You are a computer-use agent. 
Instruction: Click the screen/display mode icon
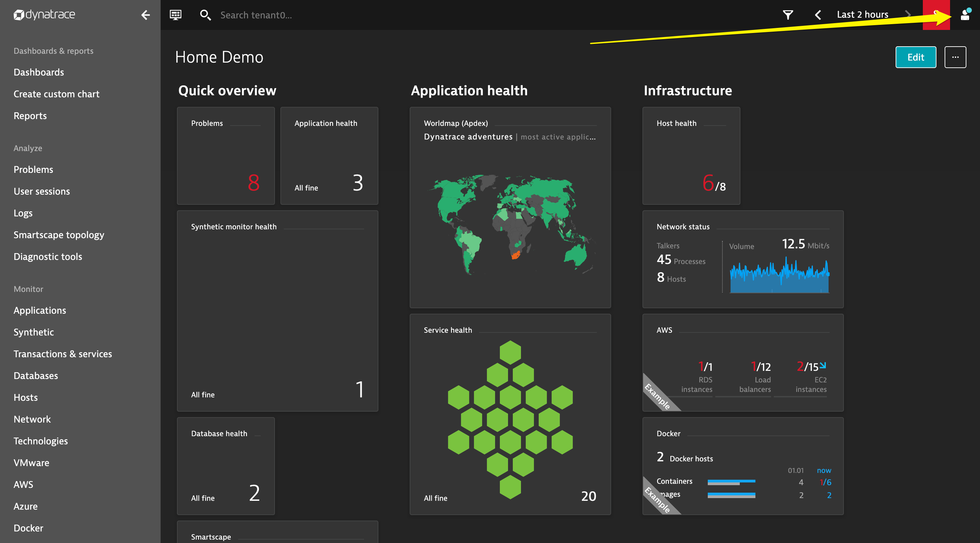(x=176, y=15)
